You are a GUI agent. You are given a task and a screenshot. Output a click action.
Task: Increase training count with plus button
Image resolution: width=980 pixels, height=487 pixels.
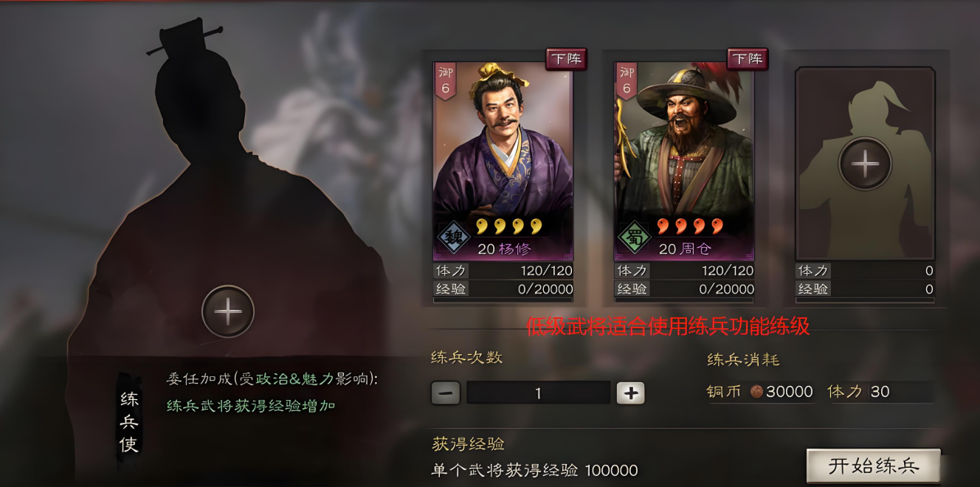point(630,393)
